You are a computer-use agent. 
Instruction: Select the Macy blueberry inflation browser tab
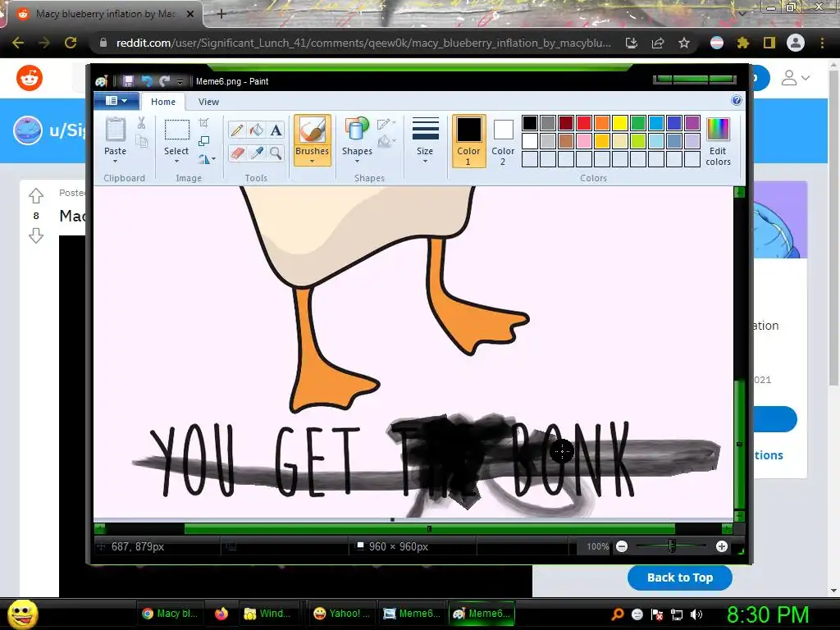(104, 14)
